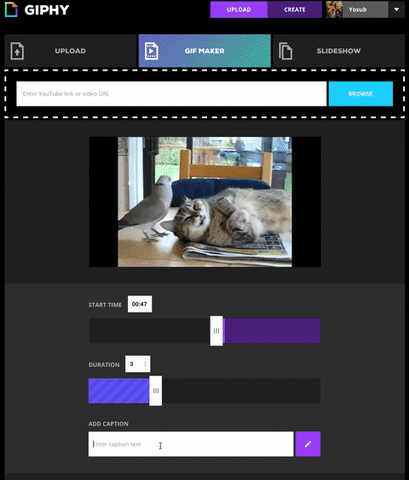The height and width of the screenshot is (480, 409).
Task: Click the purple pencil caption style icon
Action: click(x=308, y=444)
